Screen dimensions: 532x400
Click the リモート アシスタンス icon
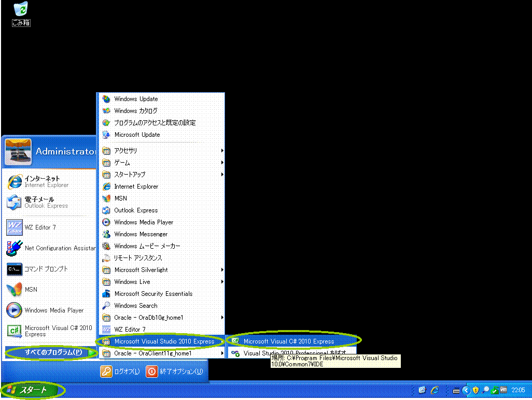(x=106, y=258)
